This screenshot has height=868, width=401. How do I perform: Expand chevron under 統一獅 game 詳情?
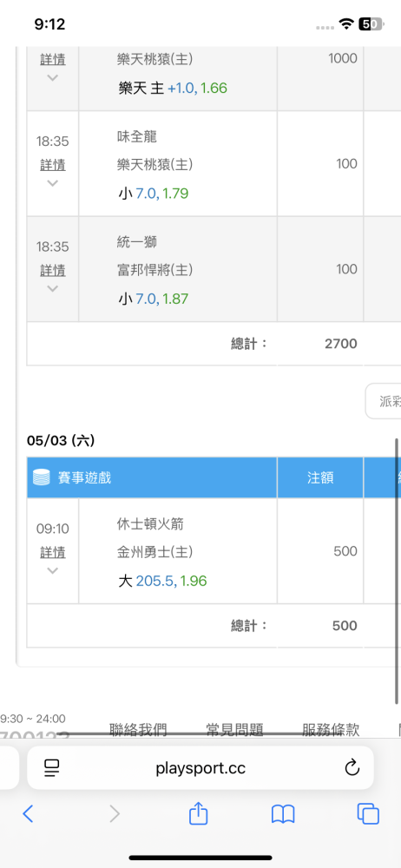pyautogui.click(x=53, y=288)
